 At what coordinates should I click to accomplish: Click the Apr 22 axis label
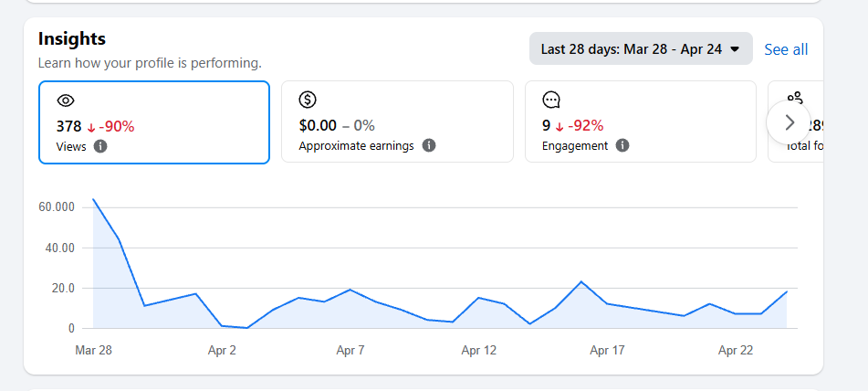736,351
